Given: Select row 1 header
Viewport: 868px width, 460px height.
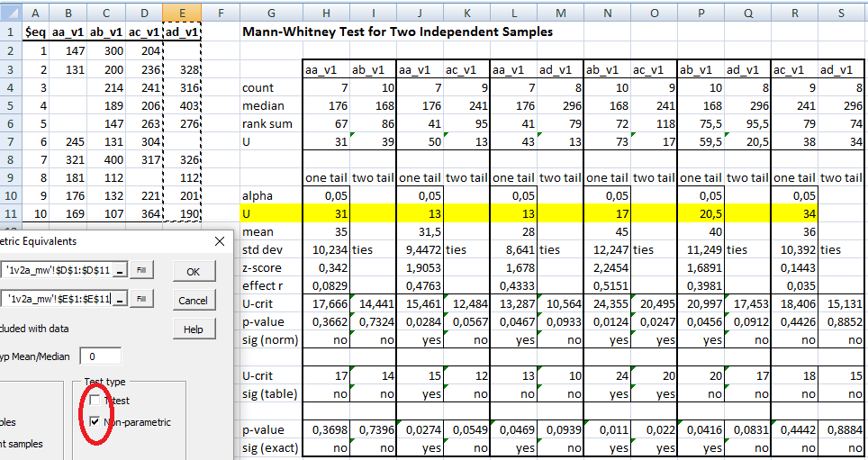Looking at the screenshot, I should pos(11,32).
